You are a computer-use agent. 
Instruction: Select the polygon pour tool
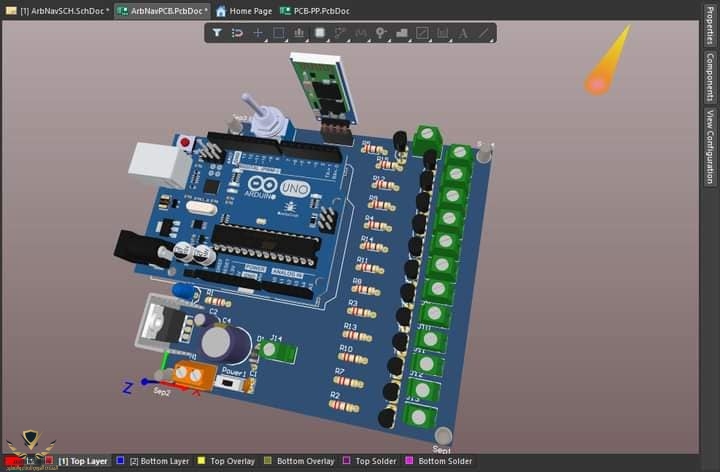402,33
